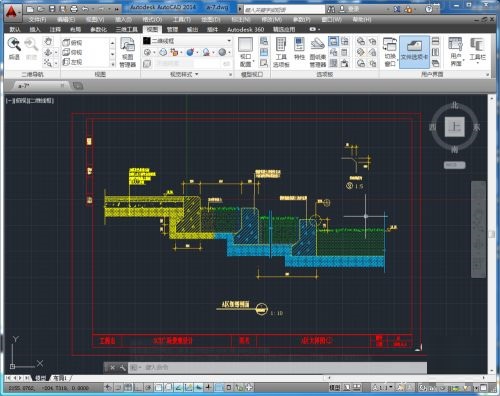
Task: Open Tool Palettes (工具选项板)
Action: (x=281, y=52)
